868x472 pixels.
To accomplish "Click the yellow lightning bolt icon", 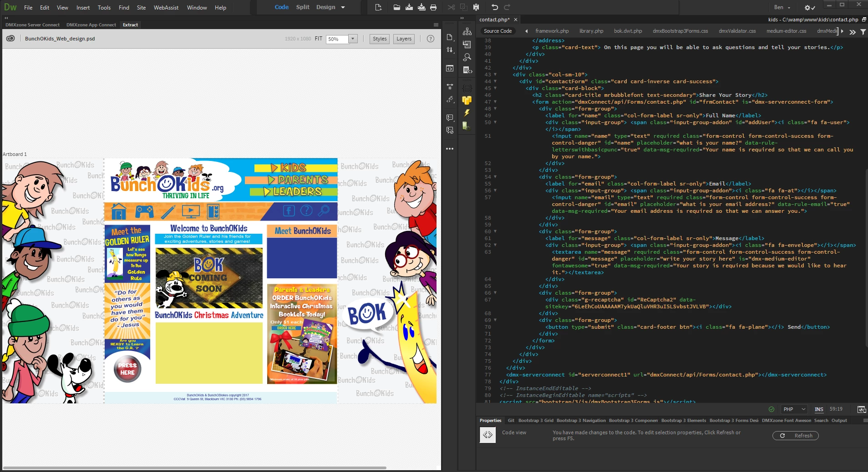I will pos(467,113).
